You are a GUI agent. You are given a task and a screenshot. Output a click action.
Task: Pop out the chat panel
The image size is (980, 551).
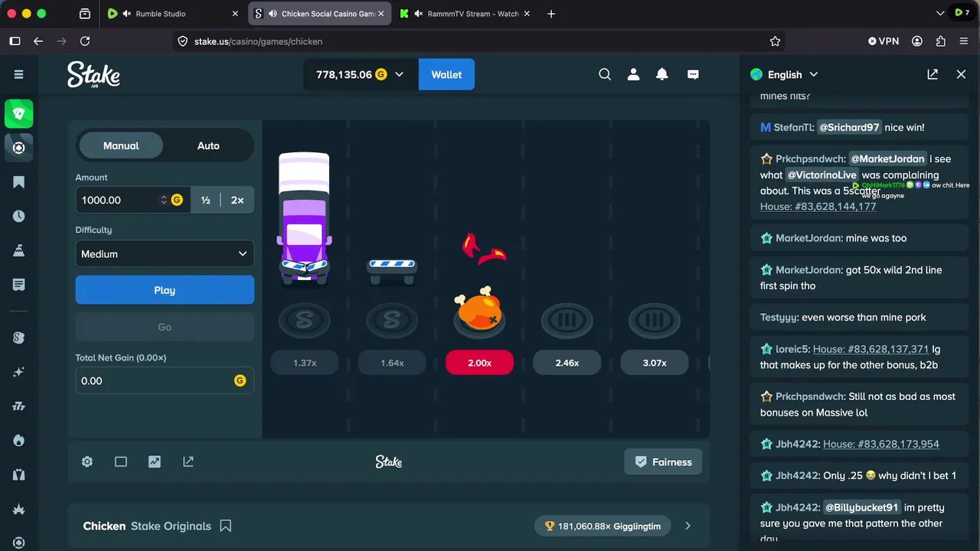[933, 74]
